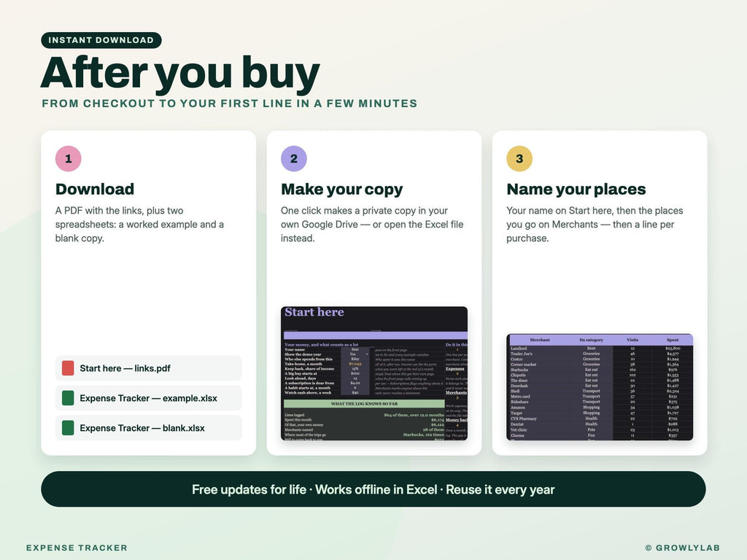Click the 'Make your copy' card heading
The image size is (747, 560).
pyautogui.click(x=341, y=189)
